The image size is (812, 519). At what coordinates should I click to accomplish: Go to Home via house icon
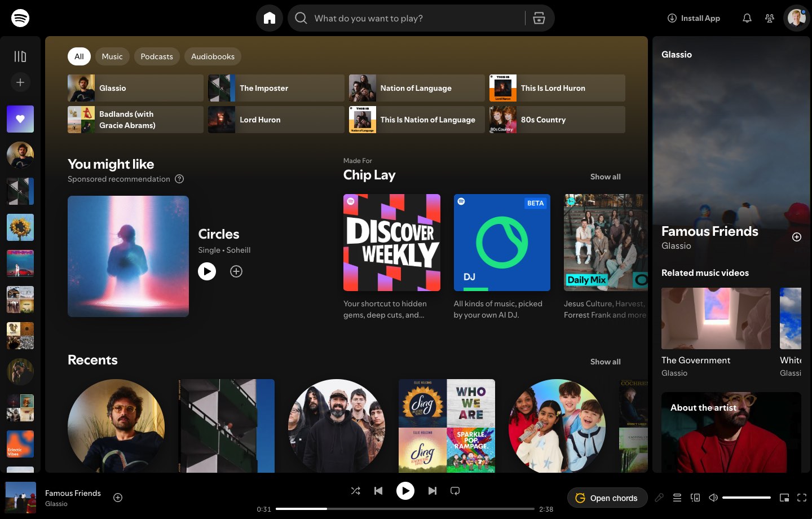click(x=270, y=18)
